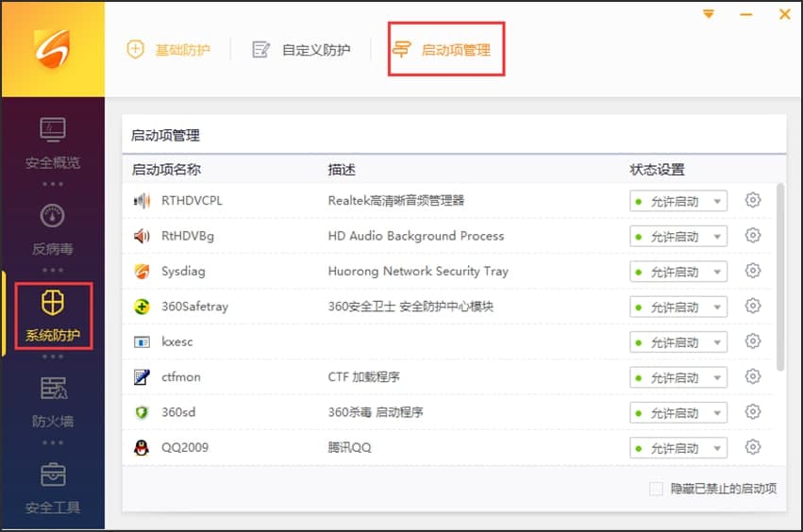Open settings gear for RtHDVBg
Screen dimensions: 803x532
click(752, 235)
